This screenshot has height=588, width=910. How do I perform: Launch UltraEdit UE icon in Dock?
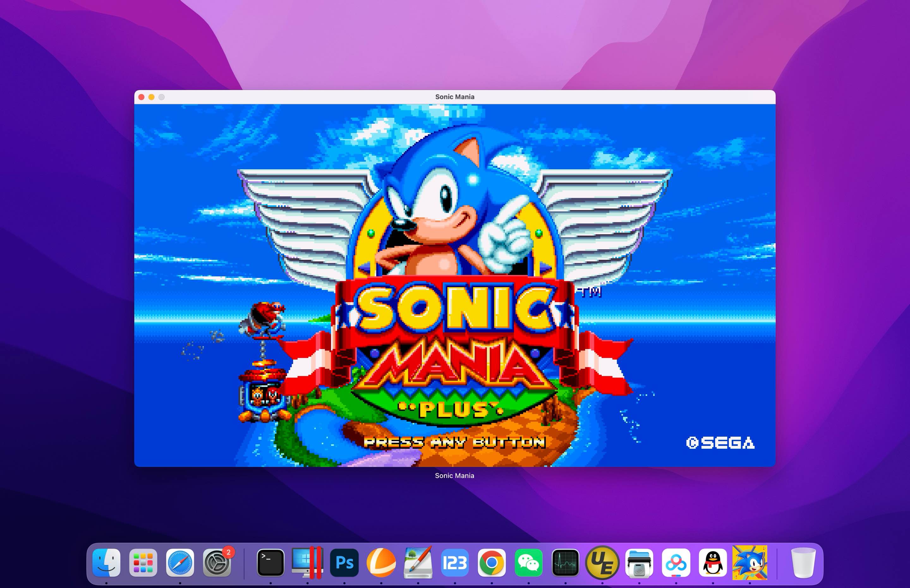pyautogui.click(x=603, y=562)
